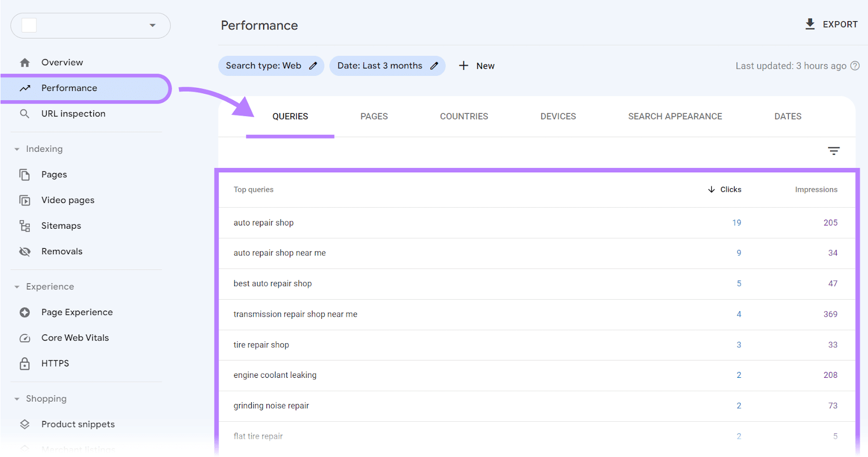Click the Date: Last 3 months chip
Viewport: 868px width, 457px height.
[x=387, y=66]
